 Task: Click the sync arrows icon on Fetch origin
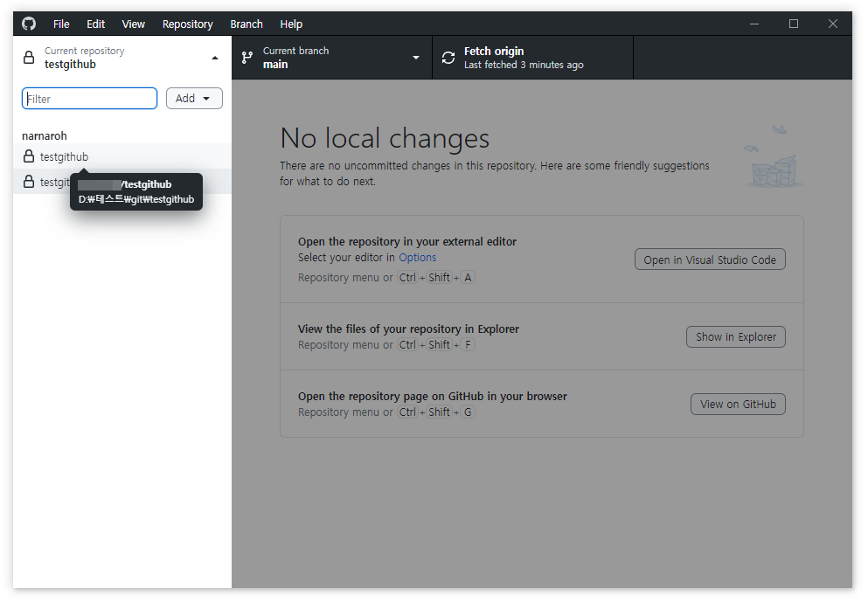(x=448, y=58)
